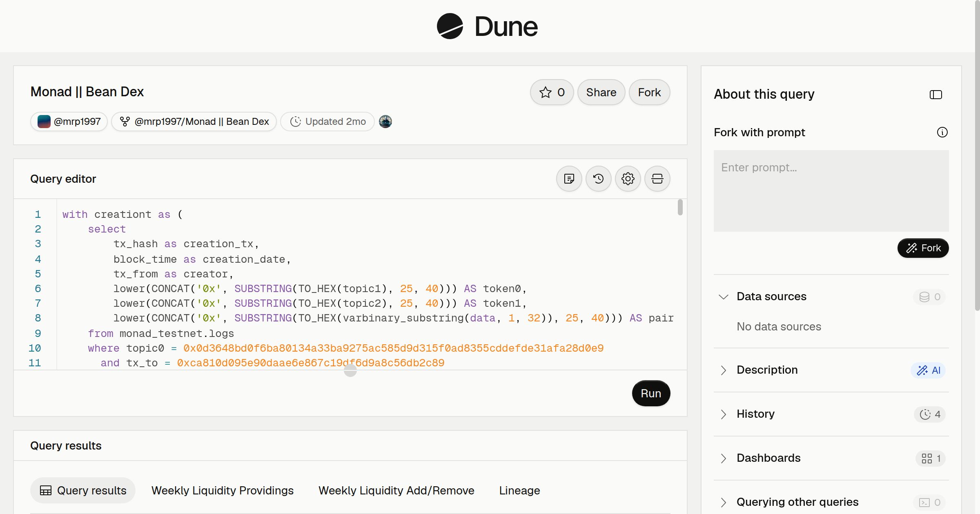Click the data sources count badge
980x514 pixels.
(929, 297)
